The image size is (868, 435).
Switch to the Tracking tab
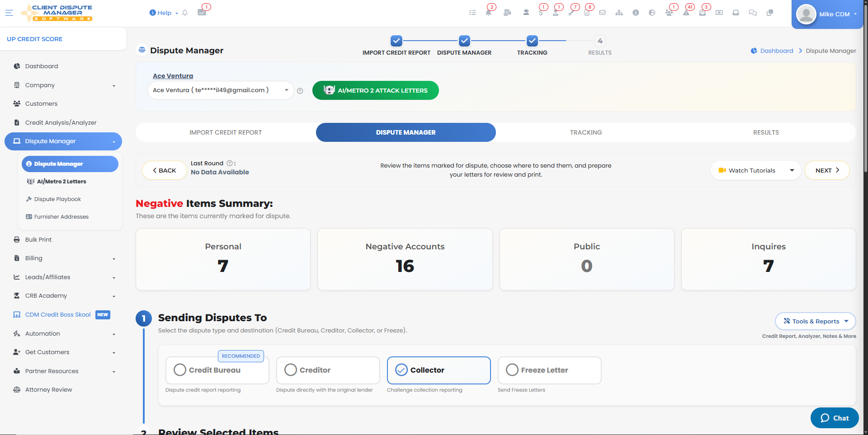(x=586, y=132)
